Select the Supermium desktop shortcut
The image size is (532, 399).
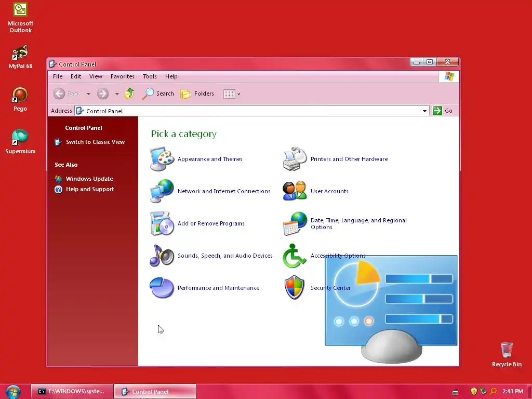pos(20,142)
